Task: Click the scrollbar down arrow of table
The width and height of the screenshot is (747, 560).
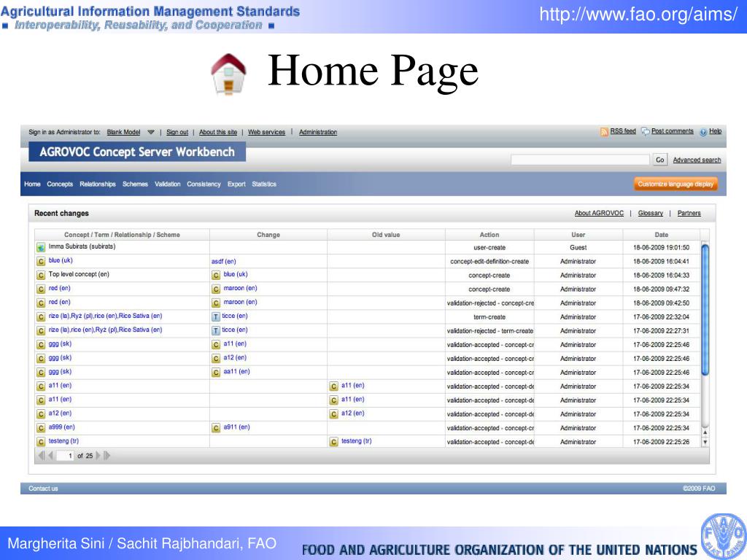Action: coord(705,443)
